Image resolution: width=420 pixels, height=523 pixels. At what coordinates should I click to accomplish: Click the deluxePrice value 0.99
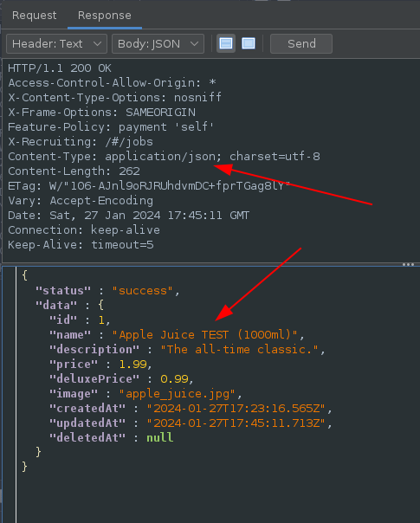[174, 379]
